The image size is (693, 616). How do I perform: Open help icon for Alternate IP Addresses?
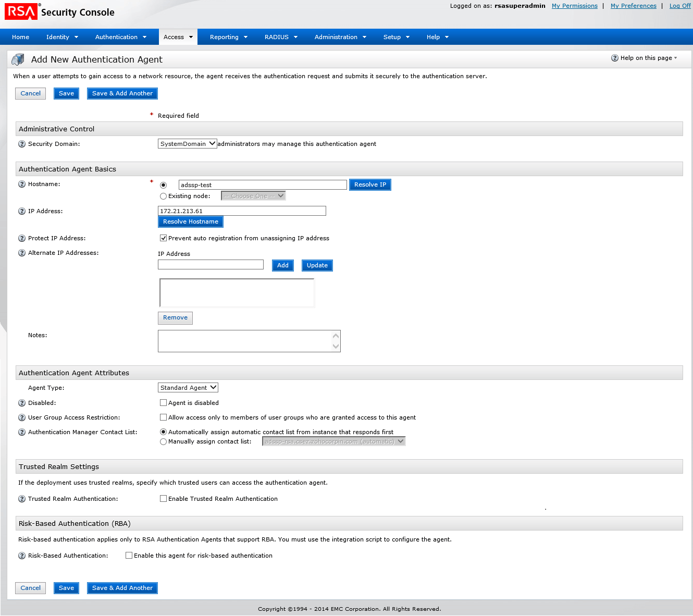21,253
